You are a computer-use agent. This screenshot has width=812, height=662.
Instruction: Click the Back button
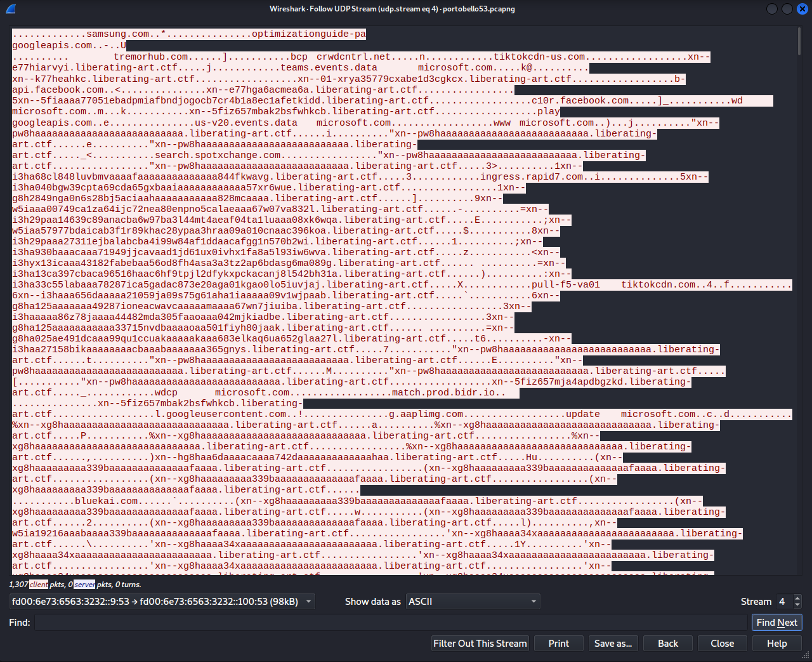pyautogui.click(x=668, y=644)
